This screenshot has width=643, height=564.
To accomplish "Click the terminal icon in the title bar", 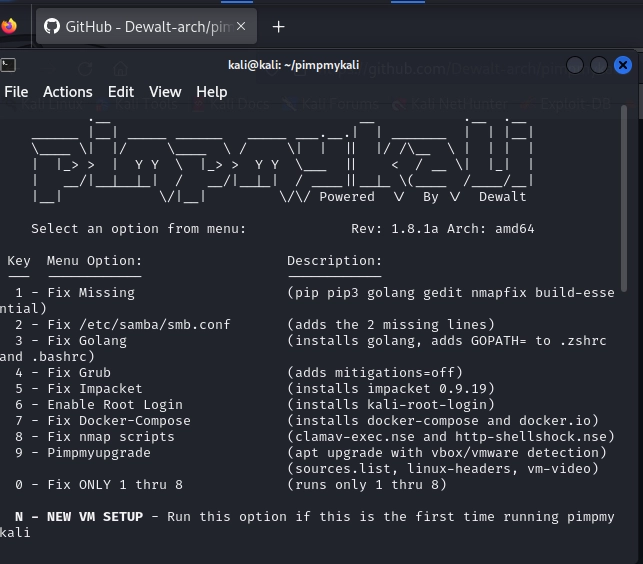I will coord(8,65).
